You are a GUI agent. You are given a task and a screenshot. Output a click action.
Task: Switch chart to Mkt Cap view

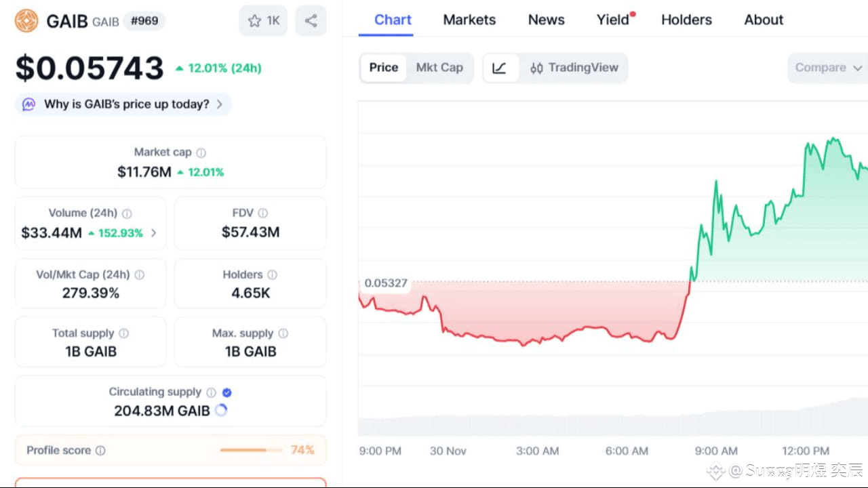[439, 68]
